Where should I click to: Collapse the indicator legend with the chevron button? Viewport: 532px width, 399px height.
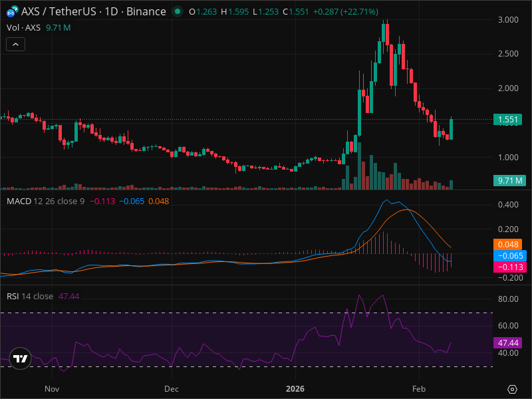coord(15,45)
